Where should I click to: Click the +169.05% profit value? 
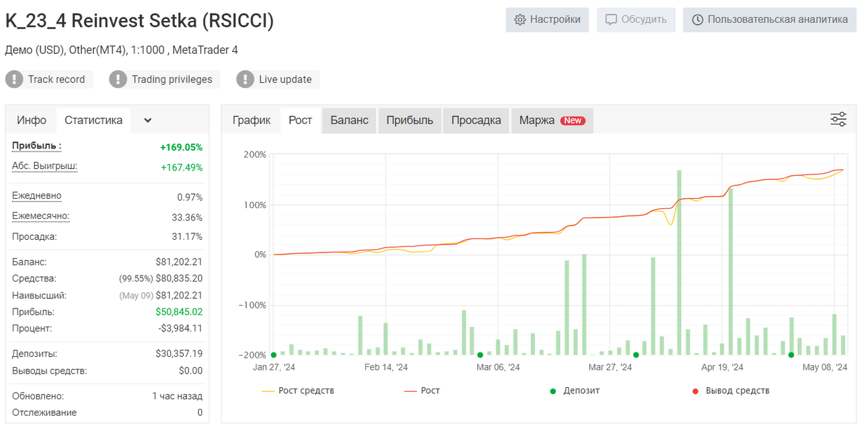click(181, 147)
